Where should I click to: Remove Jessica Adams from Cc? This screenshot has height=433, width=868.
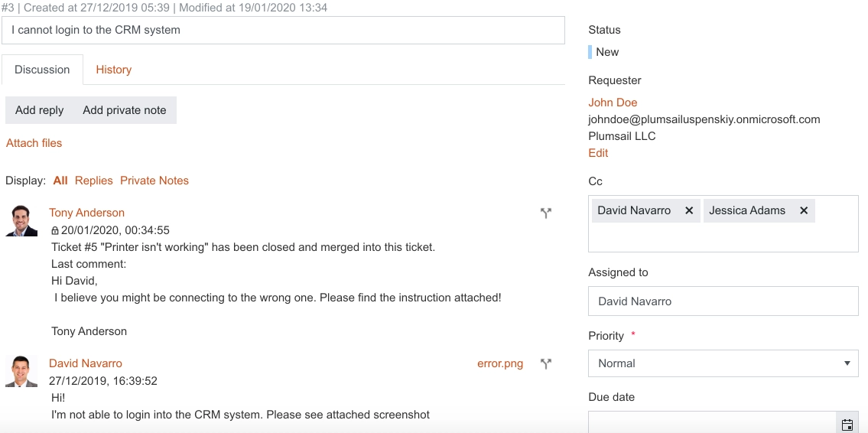point(804,210)
